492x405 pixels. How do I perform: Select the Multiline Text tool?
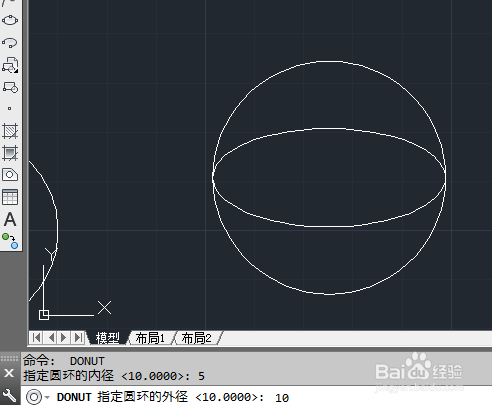tap(10, 219)
